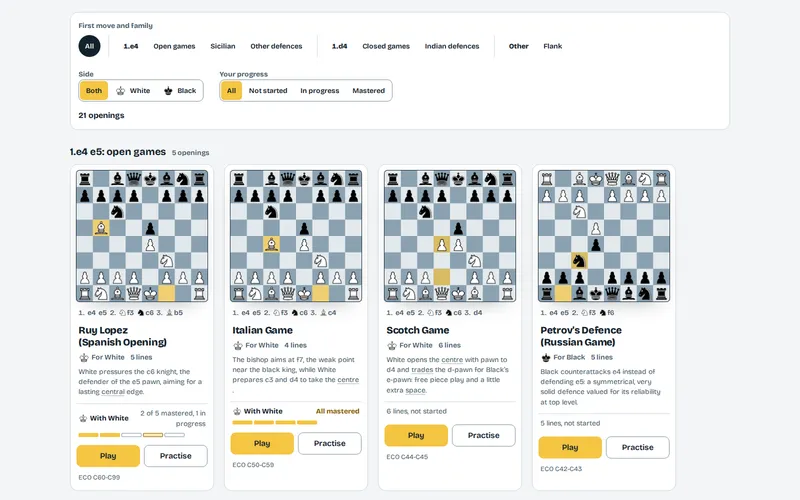The image size is (800, 500).
Task: Click '2 of 5 mastered, 1 in progress' text
Action: 173,418
